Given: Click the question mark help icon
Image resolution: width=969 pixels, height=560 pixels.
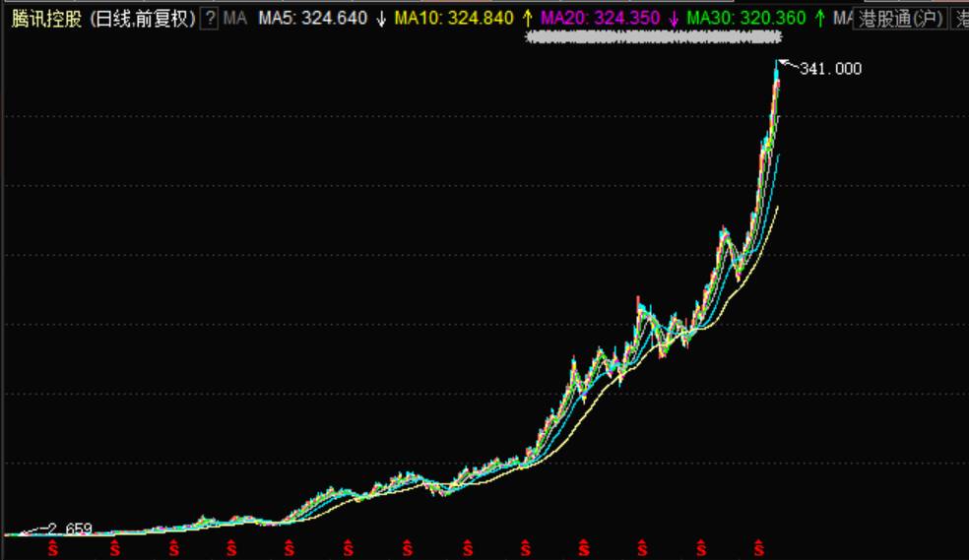Looking at the screenshot, I should [209, 18].
